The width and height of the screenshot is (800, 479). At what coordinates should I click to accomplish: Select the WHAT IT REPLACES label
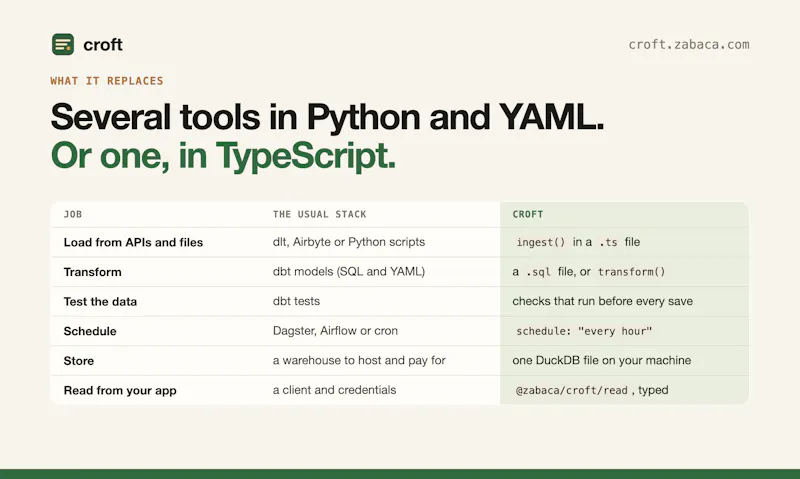[x=107, y=81]
